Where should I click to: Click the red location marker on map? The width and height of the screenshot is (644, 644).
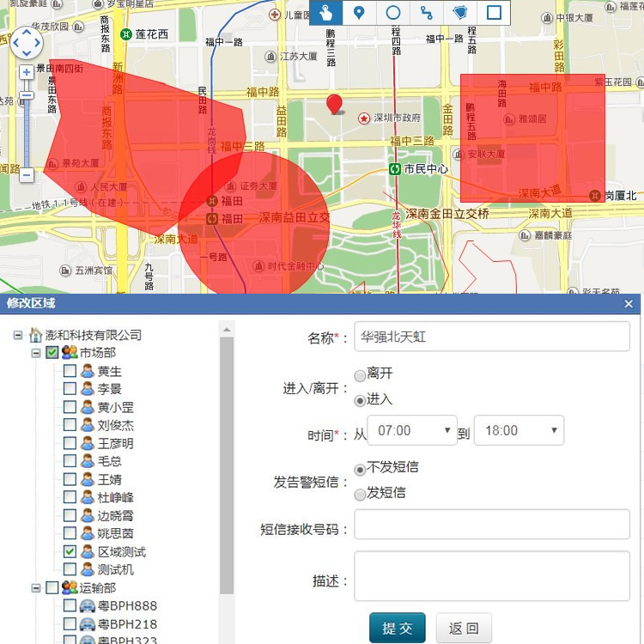tap(334, 104)
